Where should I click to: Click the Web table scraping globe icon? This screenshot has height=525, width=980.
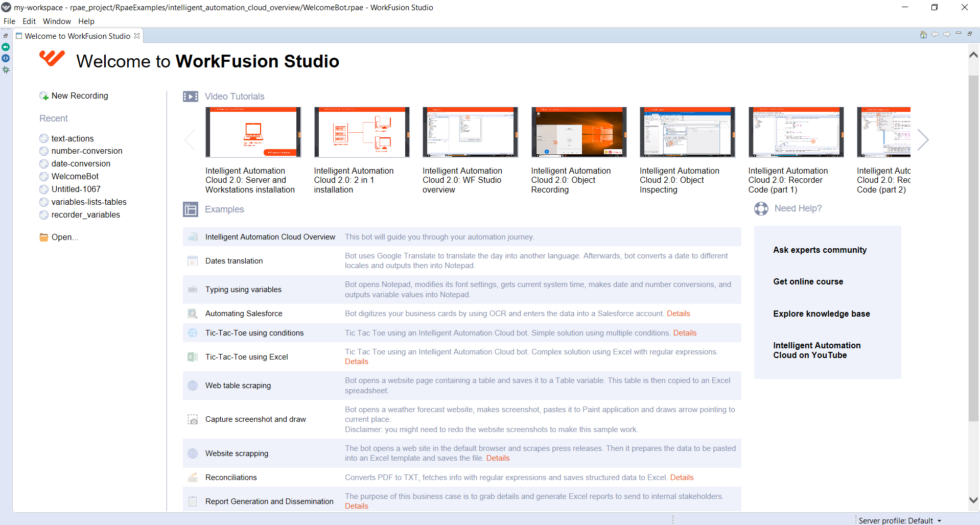[x=193, y=386]
